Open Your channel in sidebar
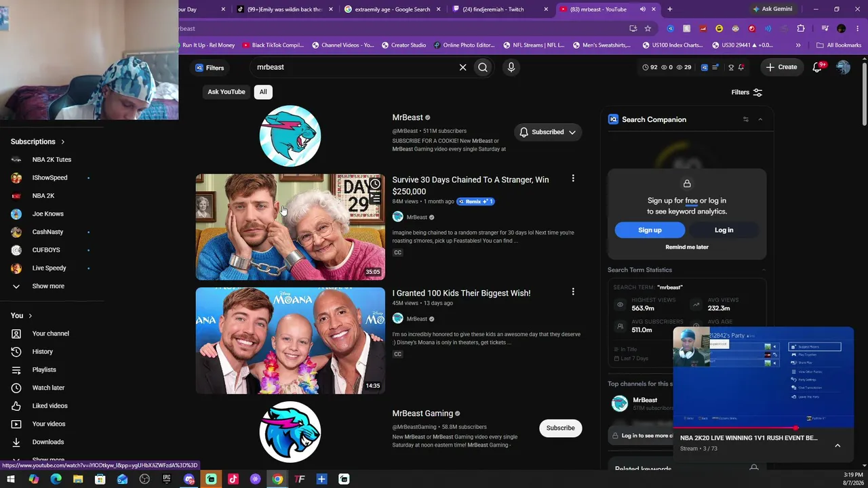Viewport: 868px width, 488px height. click(x=52, y=334)
